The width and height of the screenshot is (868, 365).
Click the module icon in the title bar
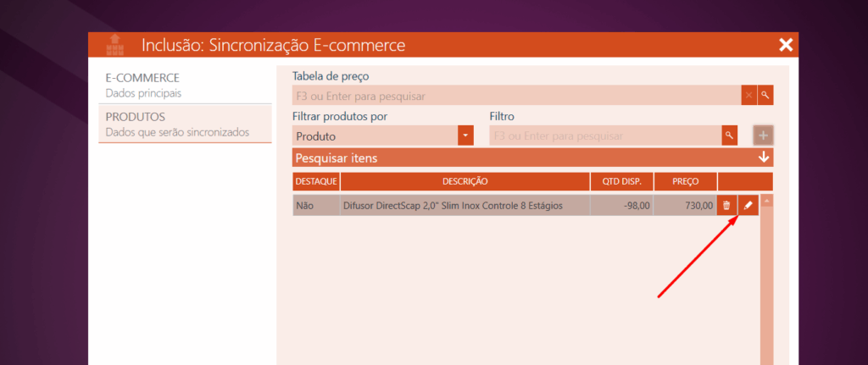(114, 45)
